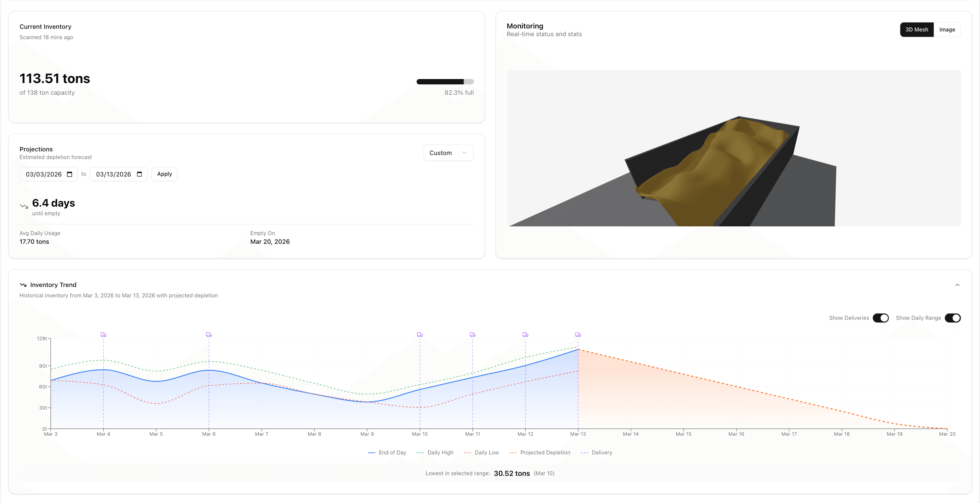This screenshot has width=980, height=503.
Task: Click the truck delivery marker above Mar 13
Action: pos(578,335)
